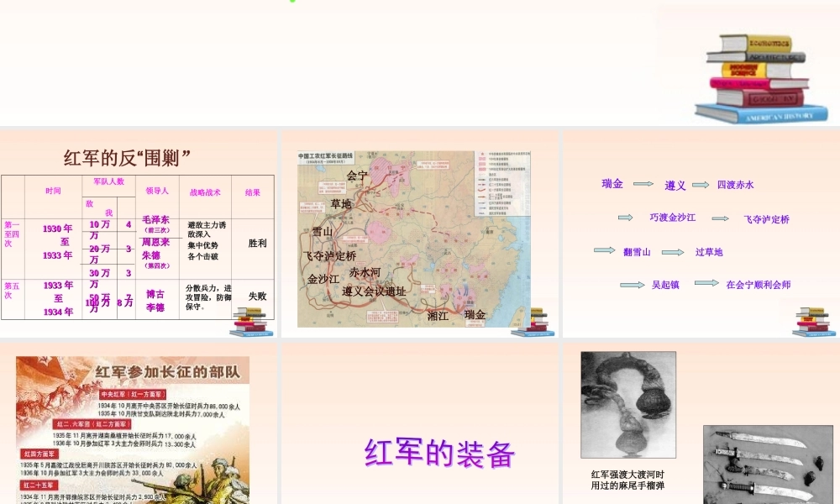Open the 红军参加长征的部队 slide
The image size is (840, 504).
139,423
